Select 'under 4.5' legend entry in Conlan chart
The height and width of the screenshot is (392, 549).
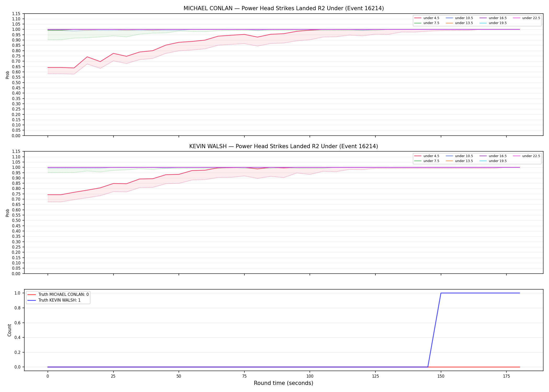coord(427,18)
